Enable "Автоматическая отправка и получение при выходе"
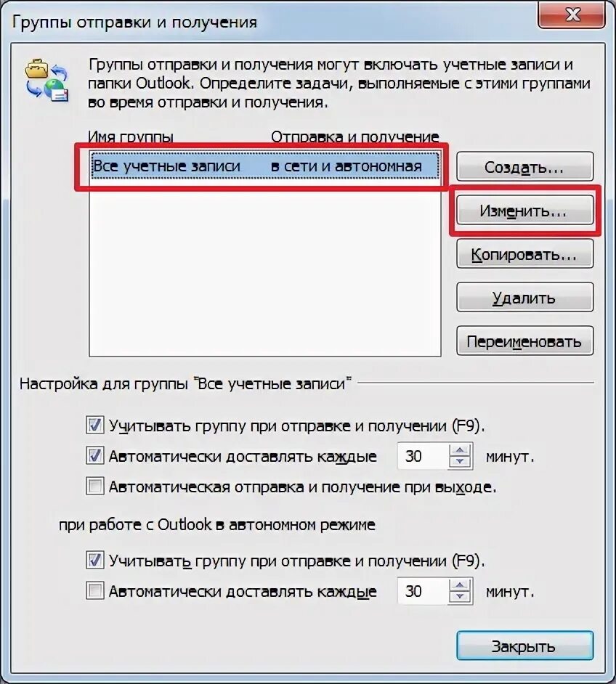The height and width of the screenshot is (684, 616). pos(94,486)
